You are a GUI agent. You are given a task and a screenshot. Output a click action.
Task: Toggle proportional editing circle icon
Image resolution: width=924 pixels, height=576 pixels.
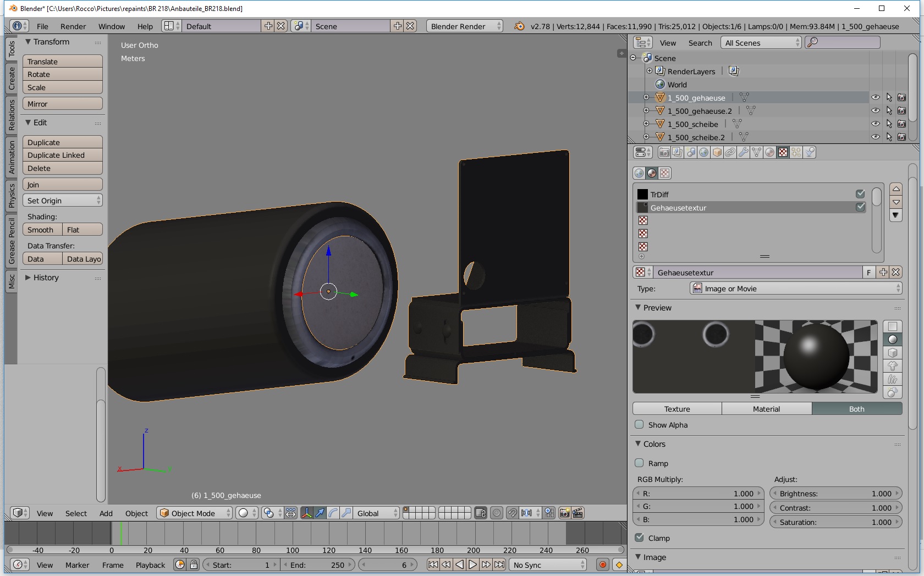point(497,513)
